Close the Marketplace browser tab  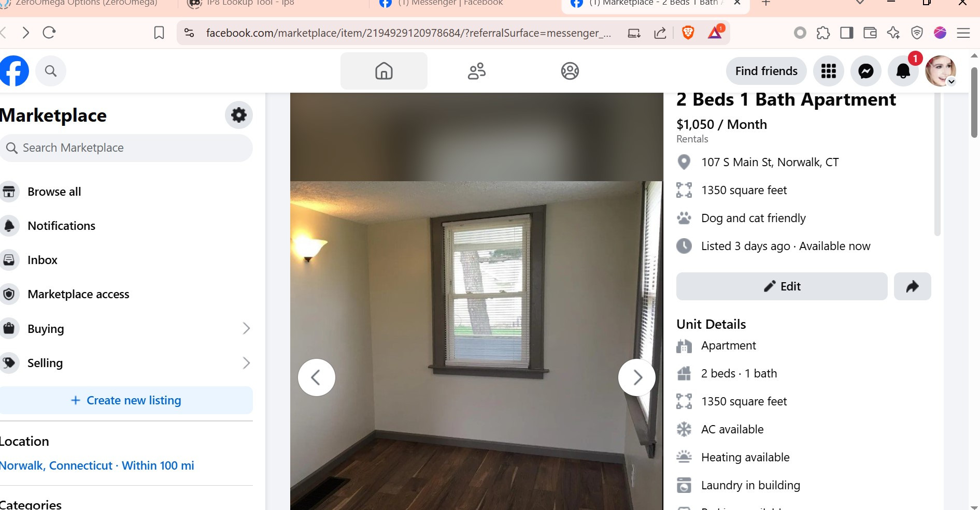coord(737,3)
